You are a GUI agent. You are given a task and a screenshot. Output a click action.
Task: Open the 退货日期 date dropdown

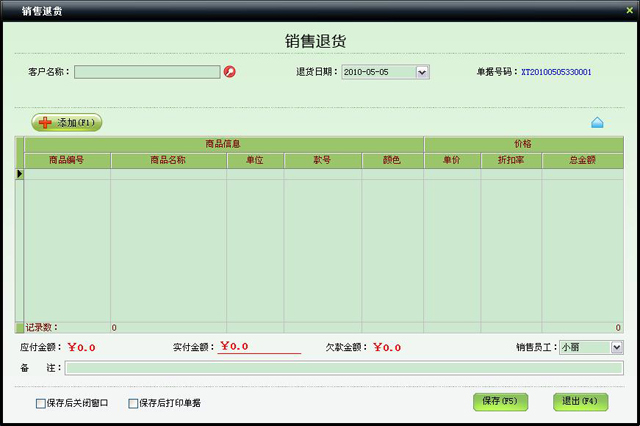click(422, 72)
